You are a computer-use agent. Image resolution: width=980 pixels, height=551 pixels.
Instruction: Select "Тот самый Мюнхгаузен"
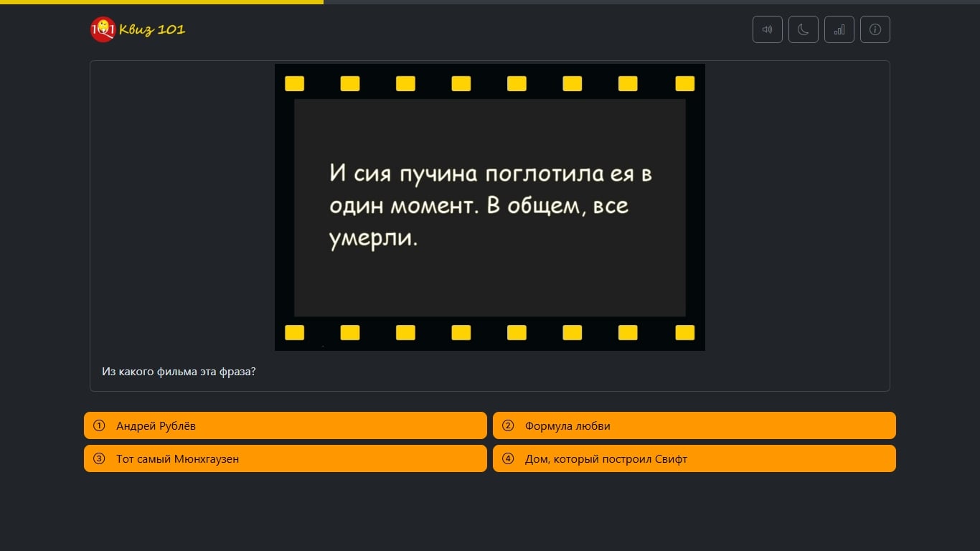coord(285,458)
